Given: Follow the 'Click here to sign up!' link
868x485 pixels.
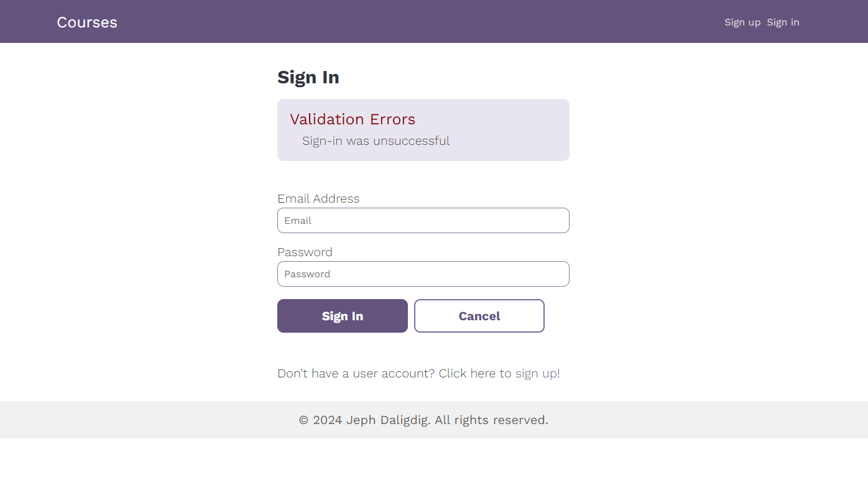Looking at the screenshot, I should coord(499,374).
